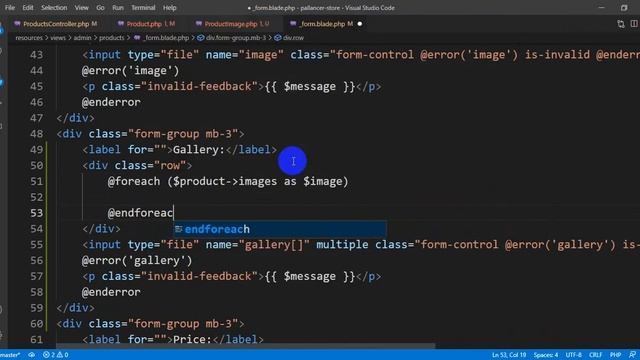The image size is (640, 360).
Task: Switch to ProductsController.php tab
Action: (x=56, y=24)
